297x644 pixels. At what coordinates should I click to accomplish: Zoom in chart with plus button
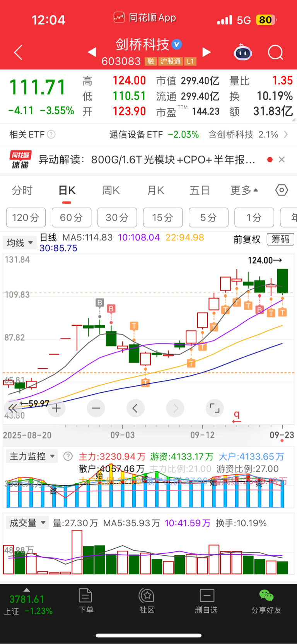click(x=56, y=408)
